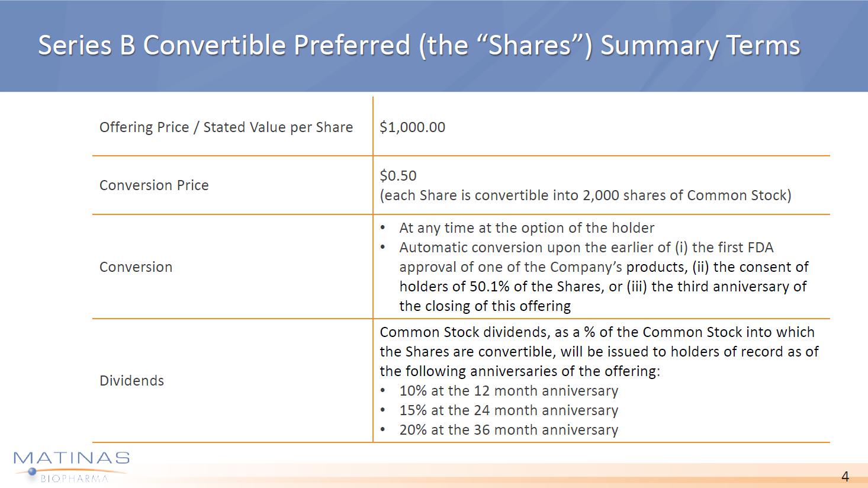Select the "Conversion" row label
The image size is (868, 488).
click(x=136, y=267)
